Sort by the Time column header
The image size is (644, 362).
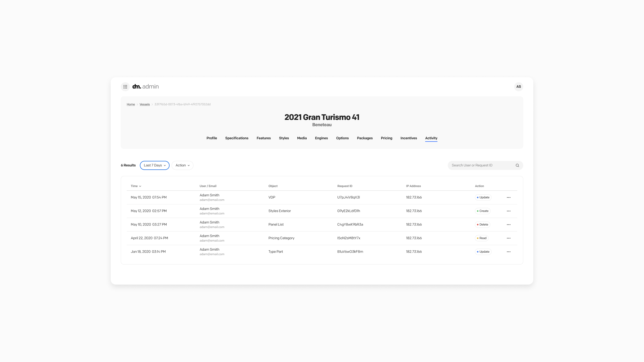pos(136,186)
